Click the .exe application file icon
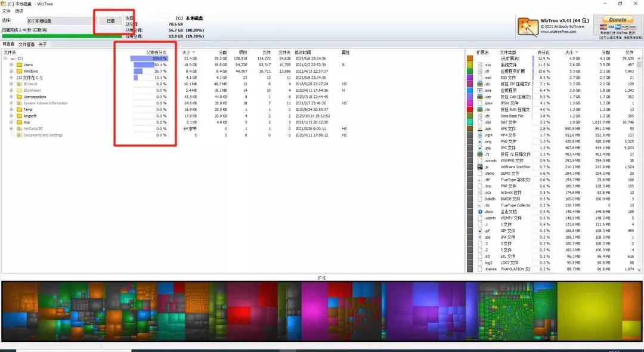644x352 pixels. 480,91
